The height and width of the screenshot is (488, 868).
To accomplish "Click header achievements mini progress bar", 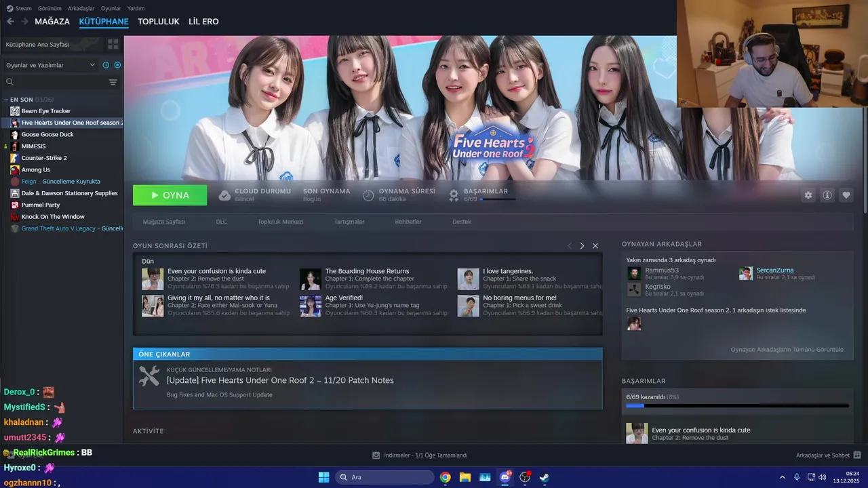I will click(498, 199).
